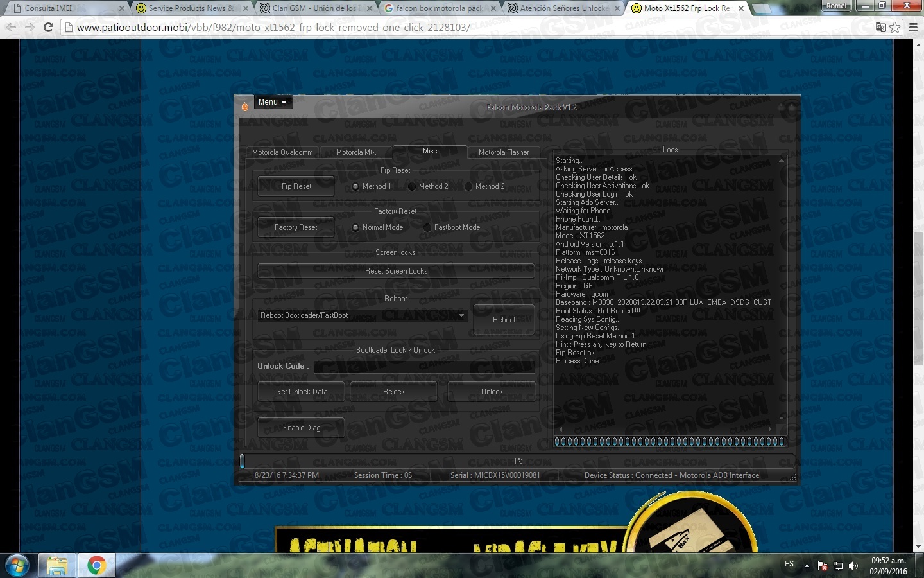924x578 pixels.
Task: Click the browser forward arrow
Action: 30,28
